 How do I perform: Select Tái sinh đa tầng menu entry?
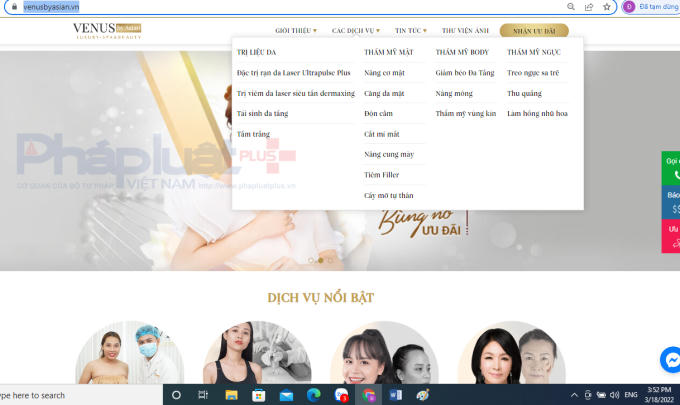coord(262,113)
